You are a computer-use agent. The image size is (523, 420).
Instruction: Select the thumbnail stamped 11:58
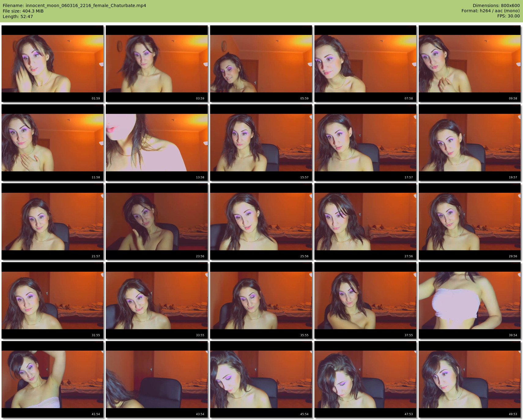pos(53,143)
